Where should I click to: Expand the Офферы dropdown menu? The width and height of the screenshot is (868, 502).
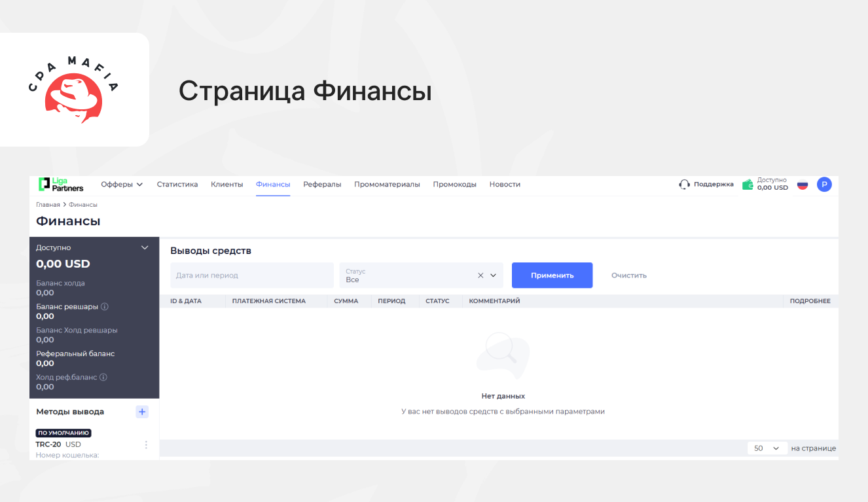122,185
